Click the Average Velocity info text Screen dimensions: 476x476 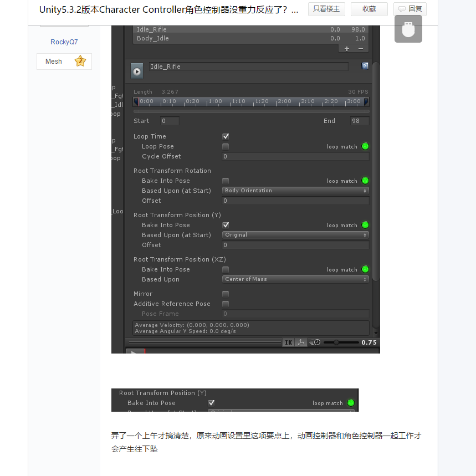click(x=192, y=325)
